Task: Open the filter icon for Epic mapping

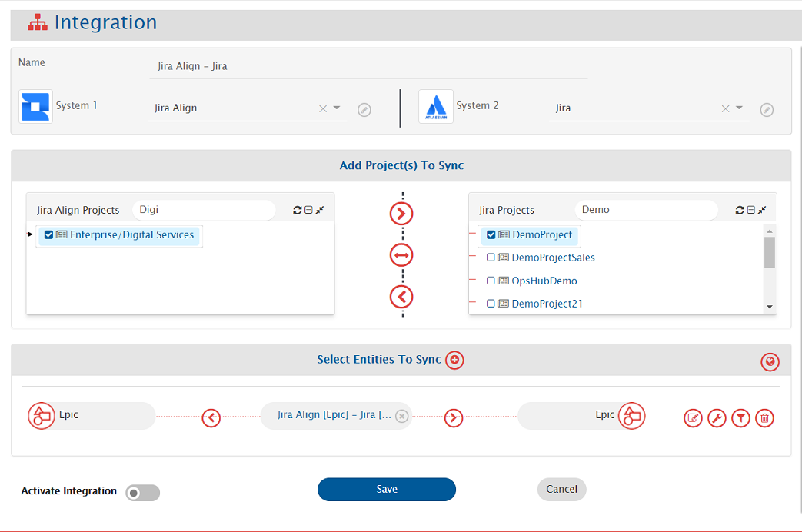Action: click(x=740, y=418)
